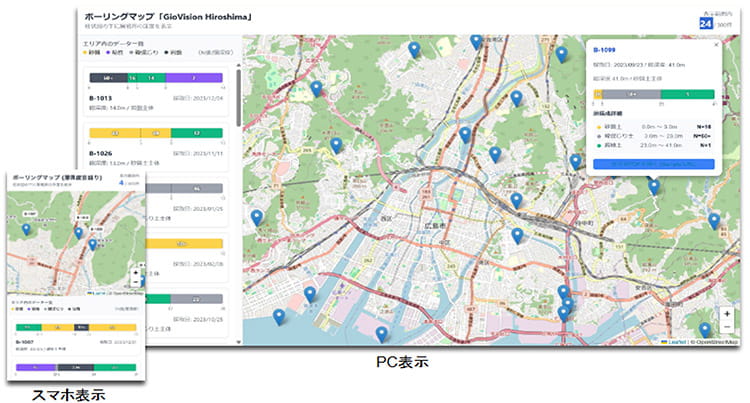Zoom in on the smartphone map
This screenshot has height=403, width=750.
coord(136,273)
